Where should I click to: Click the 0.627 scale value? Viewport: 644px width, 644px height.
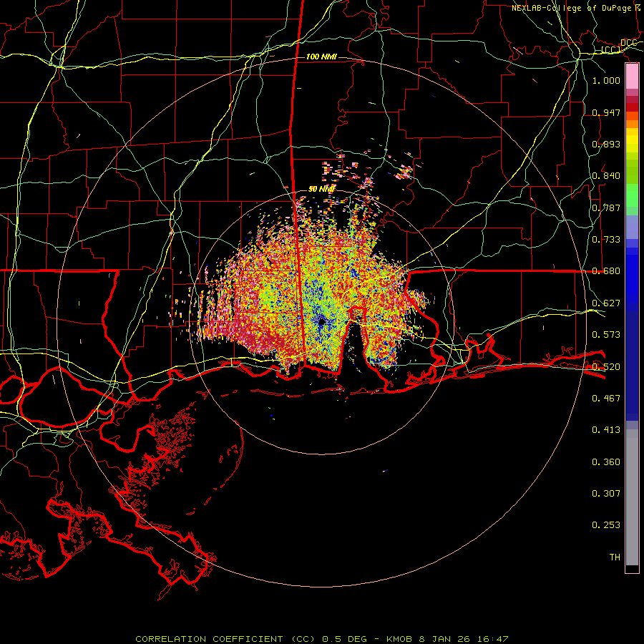pos(606,303)
